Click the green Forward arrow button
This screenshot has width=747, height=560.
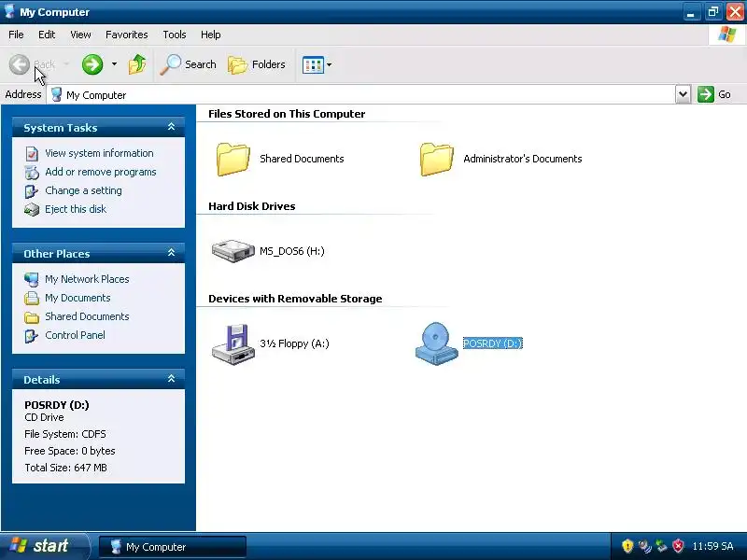pyautogui.click(x=92, y=64)
